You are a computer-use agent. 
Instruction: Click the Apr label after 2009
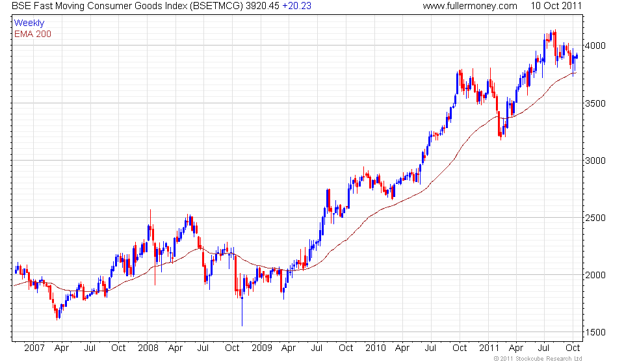coord(289,348)
